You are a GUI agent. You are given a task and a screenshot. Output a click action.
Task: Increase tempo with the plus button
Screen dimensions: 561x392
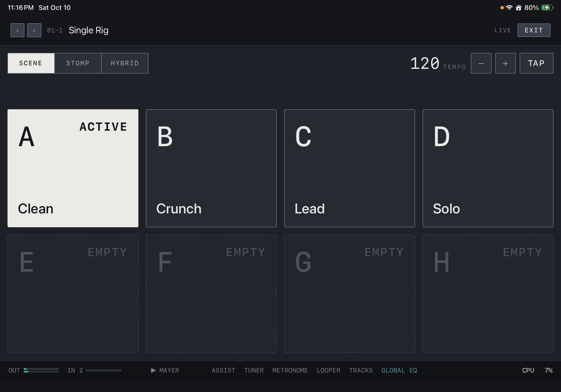coord(505,63)
